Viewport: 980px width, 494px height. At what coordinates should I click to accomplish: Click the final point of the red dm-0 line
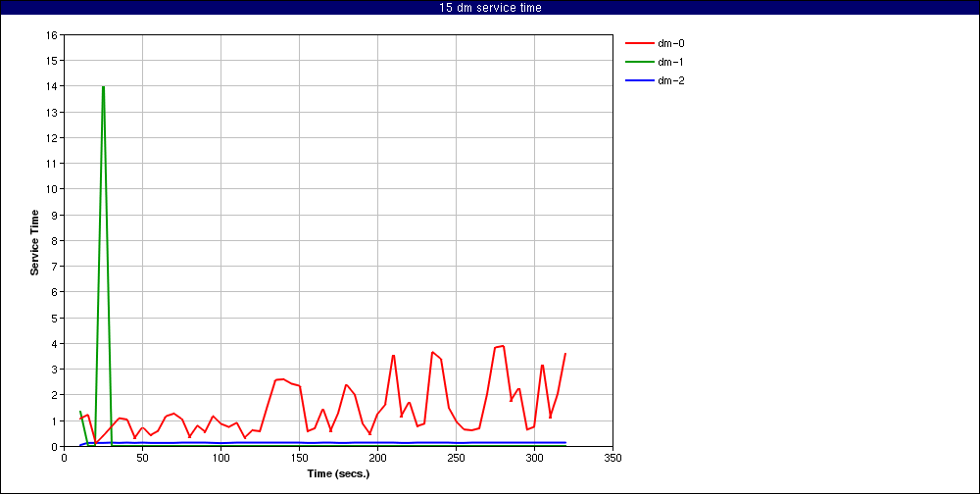tap(565, 353)
